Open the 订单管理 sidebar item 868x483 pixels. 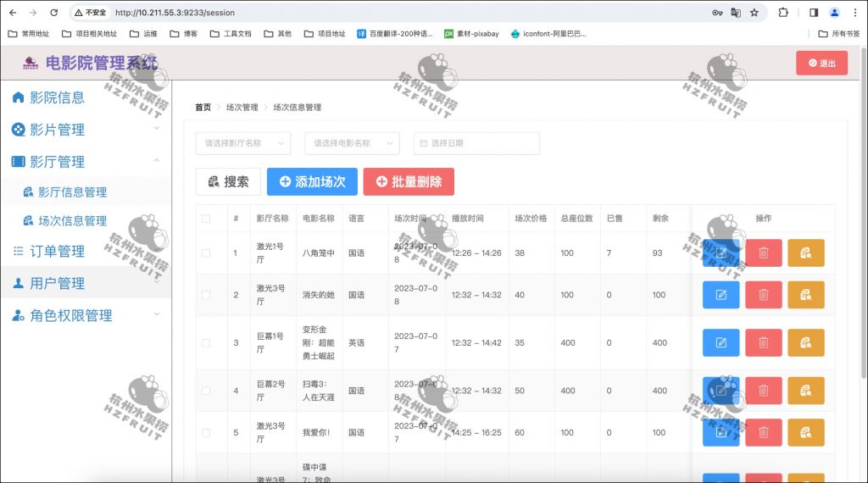pyautogui.click(x=86, y=251)
